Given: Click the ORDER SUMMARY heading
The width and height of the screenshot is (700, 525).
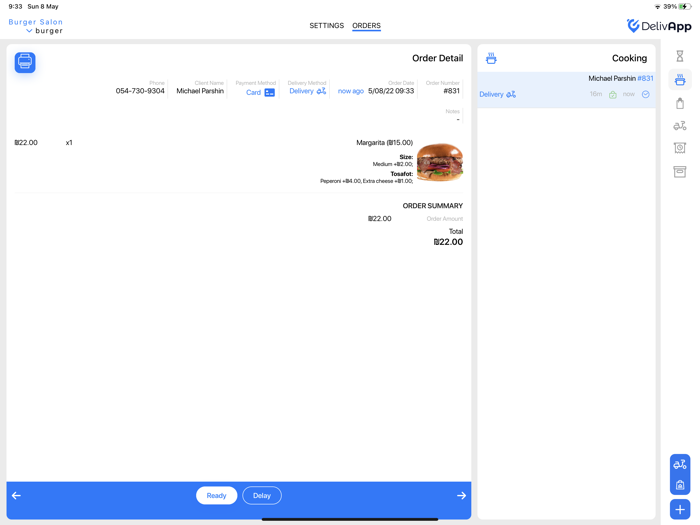Looking at the screenshot, I should tap(433, 206).
